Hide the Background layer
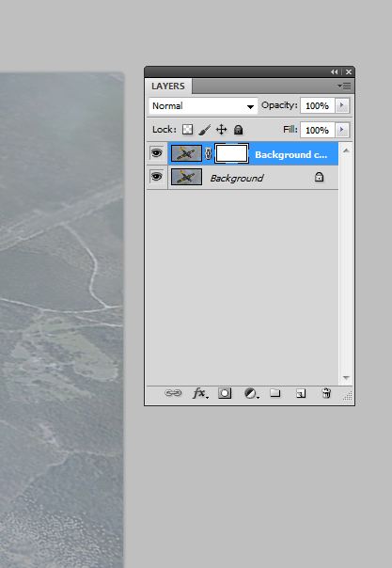This screenshot has height=568, width=392. [x=156, y=177]
